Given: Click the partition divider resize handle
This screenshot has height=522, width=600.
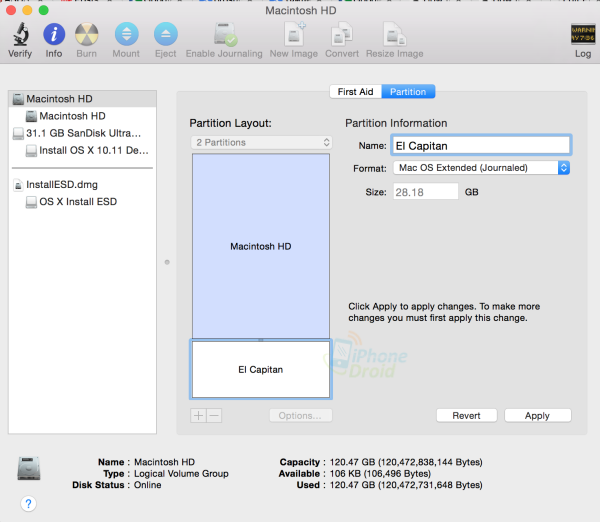Looking at the screenshot, I should (260, 340).
